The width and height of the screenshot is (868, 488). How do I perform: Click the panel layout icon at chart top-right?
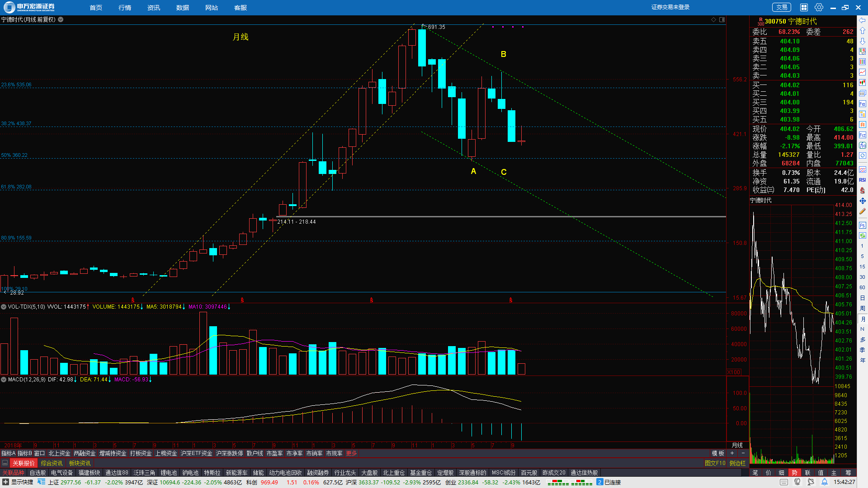coord(722,19)
